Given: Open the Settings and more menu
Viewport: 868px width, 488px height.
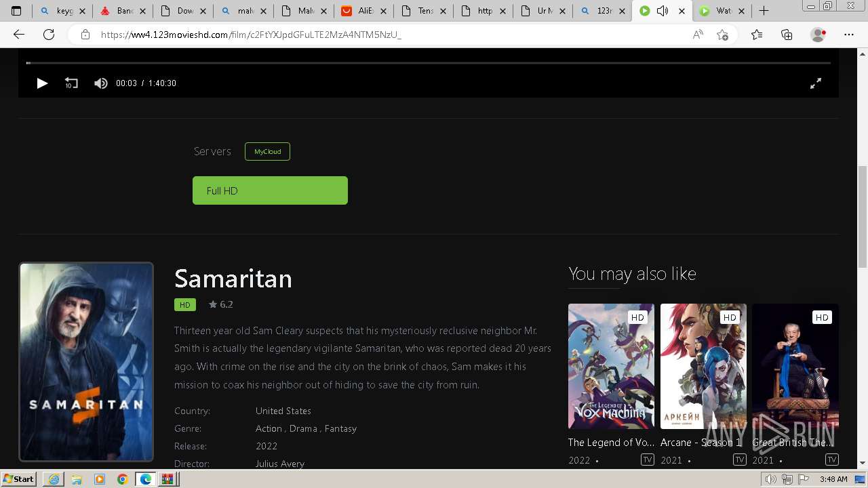Looking at the screenshot, I should (x=849, y=35).
